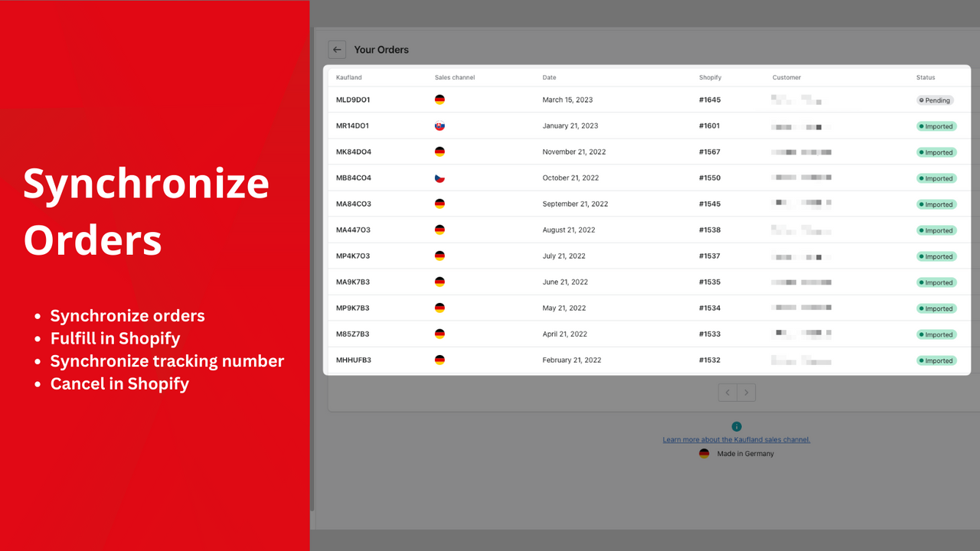Click the info icon above the learn more link
The image size is (980, 551).
click(x=737, y=426)
